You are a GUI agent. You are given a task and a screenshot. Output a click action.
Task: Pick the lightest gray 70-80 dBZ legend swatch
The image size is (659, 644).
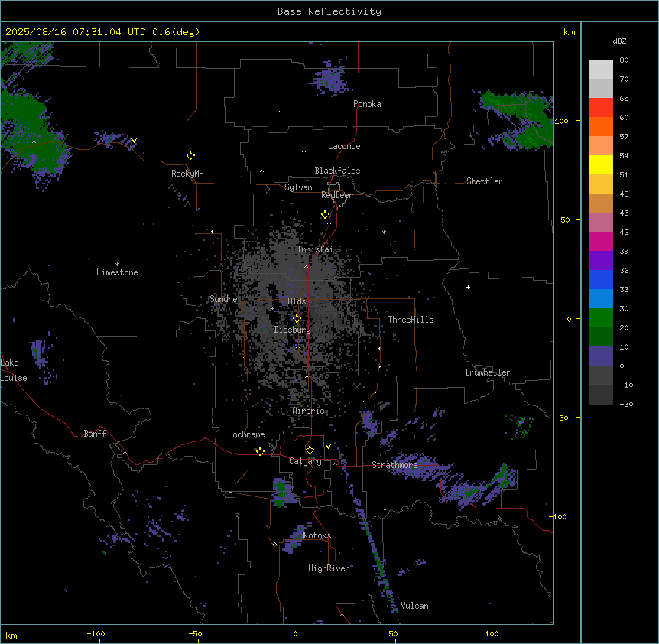[601, 70]
